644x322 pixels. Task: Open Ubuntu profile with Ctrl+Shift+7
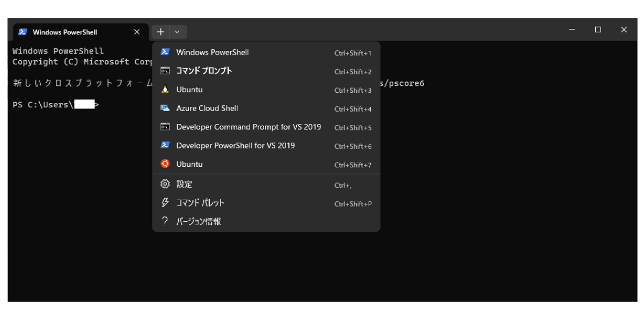(266, 164)
